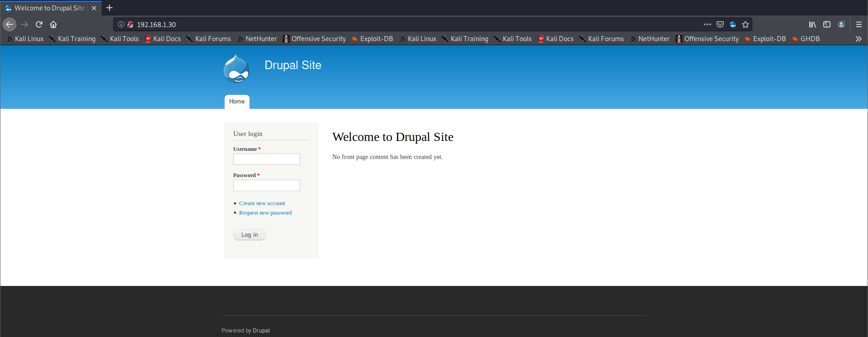Screen dimensions: 868x337
Task: Open the Firefox account icon
Action: pos(841,24)
